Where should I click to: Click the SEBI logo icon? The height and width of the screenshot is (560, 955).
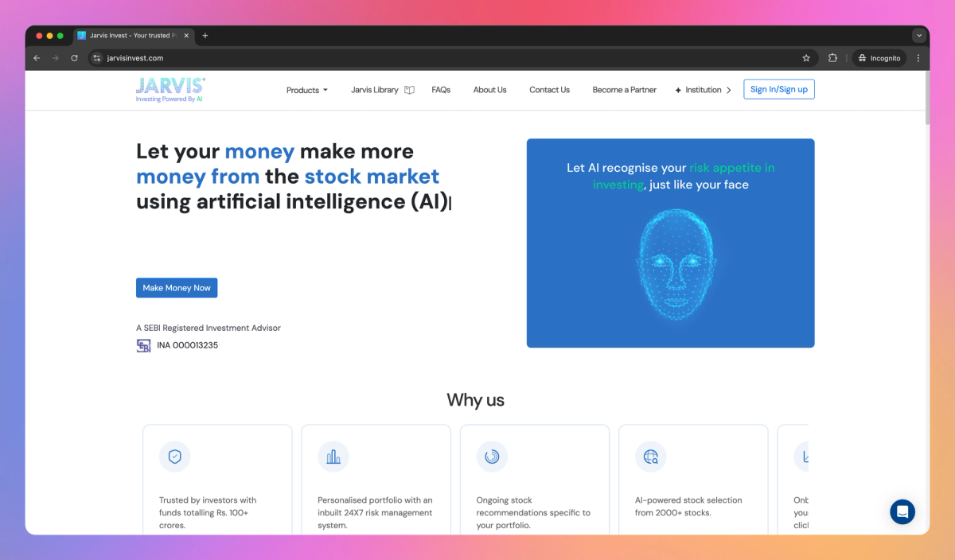pos(143,345)
